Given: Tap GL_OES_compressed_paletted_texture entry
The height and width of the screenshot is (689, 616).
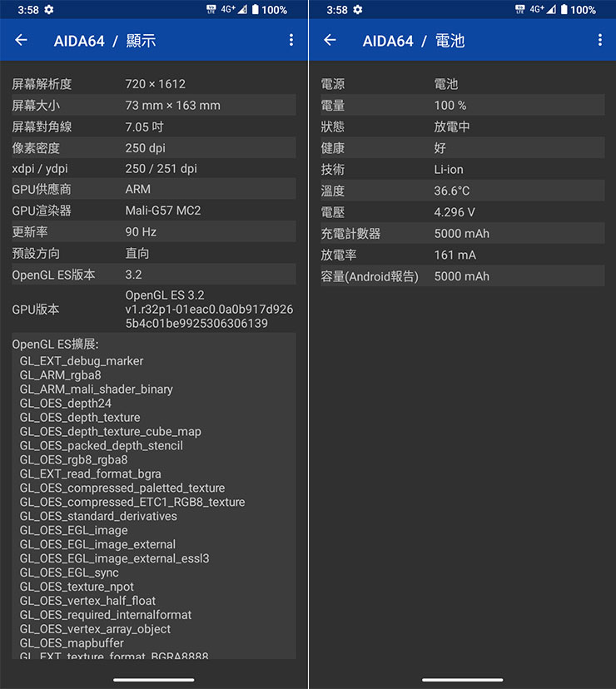Looking at the screenshot, I should [122, 488].
